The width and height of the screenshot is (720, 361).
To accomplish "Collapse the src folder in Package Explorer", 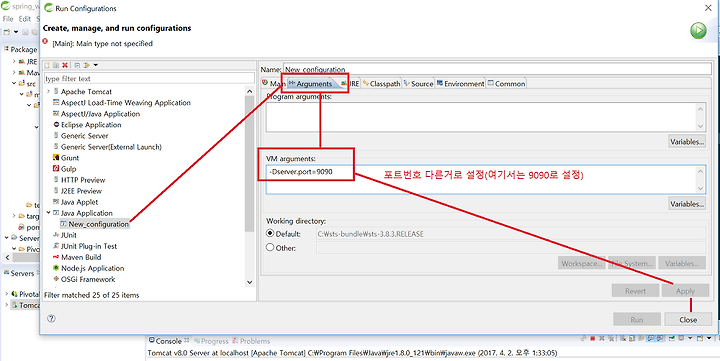I will point(14,84).
